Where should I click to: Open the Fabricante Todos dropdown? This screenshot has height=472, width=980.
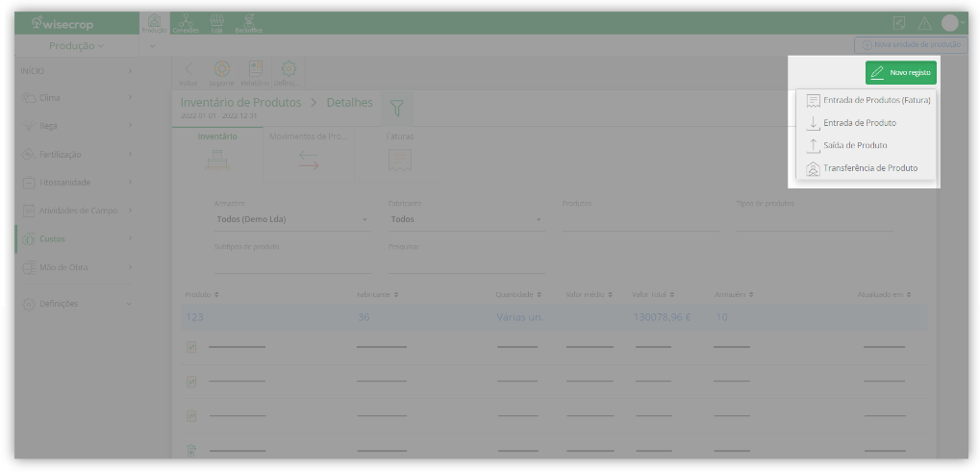465,220
